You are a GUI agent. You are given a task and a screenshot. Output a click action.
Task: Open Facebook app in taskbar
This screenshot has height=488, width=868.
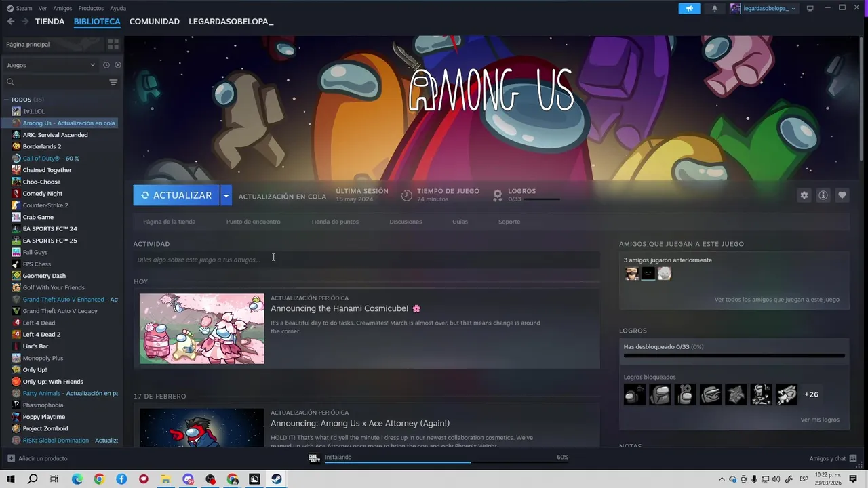click(x=121, y=479)
